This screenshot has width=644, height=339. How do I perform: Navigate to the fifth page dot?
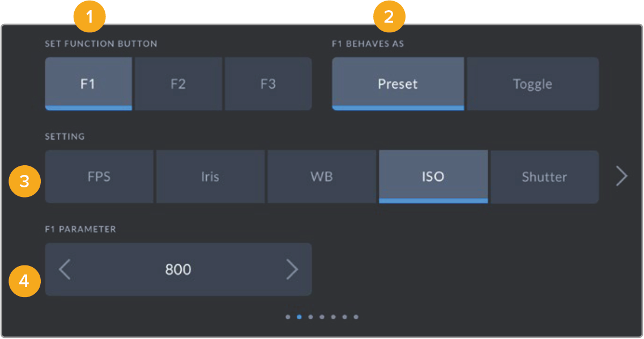click(333, 317)
